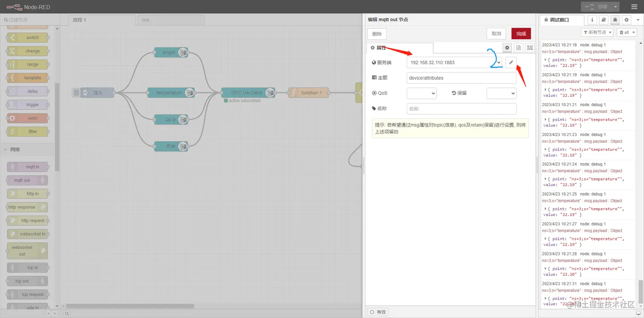
Task: Select the tcp request palette node
Action: click(27, 295)
